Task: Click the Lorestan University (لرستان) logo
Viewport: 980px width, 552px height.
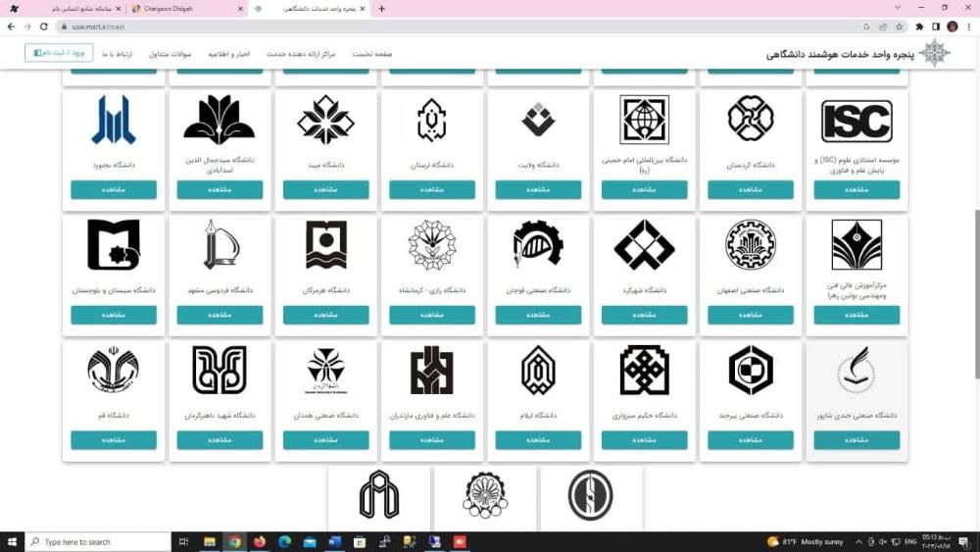Action: [x=432, y=120]
